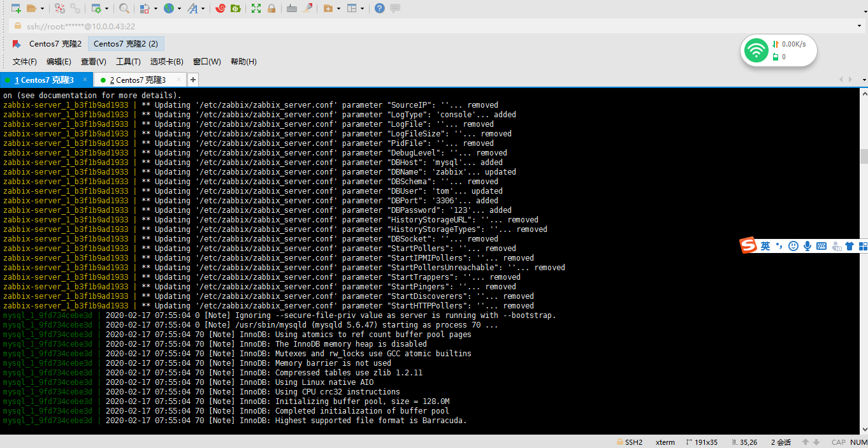Click the terminal vertical scrollbar thumb

[864, 156]
